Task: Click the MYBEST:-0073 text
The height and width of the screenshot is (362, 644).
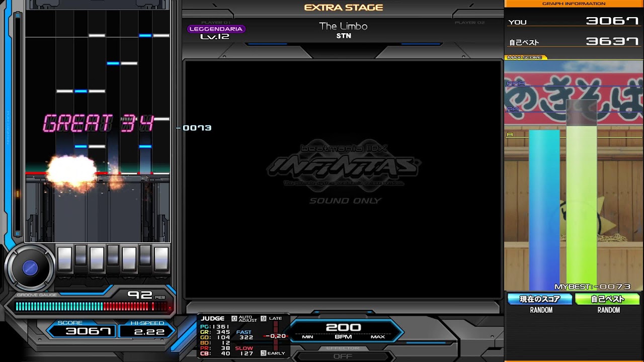Action: 592,287
